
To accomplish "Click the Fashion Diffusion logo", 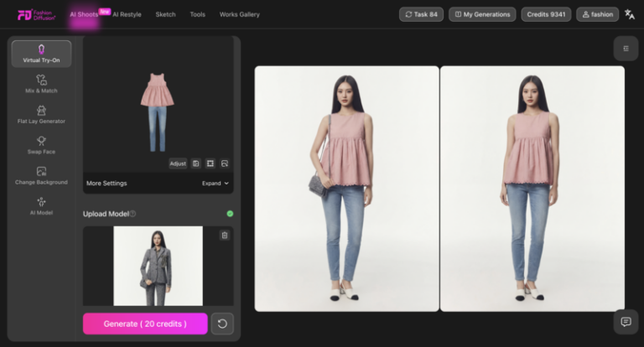I will (x=36, y=15).
